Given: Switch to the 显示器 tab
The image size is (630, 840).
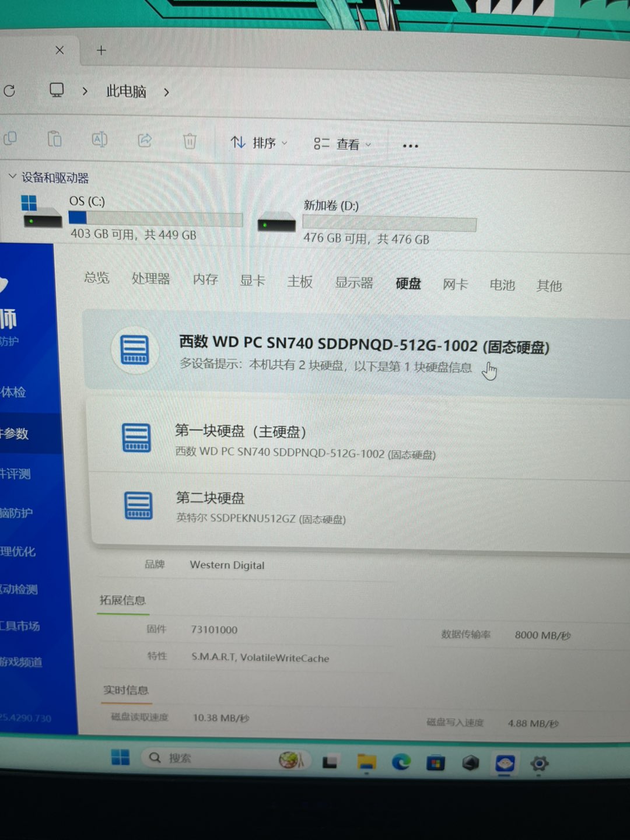Looking at the screenshot, I should coord(353,283).
